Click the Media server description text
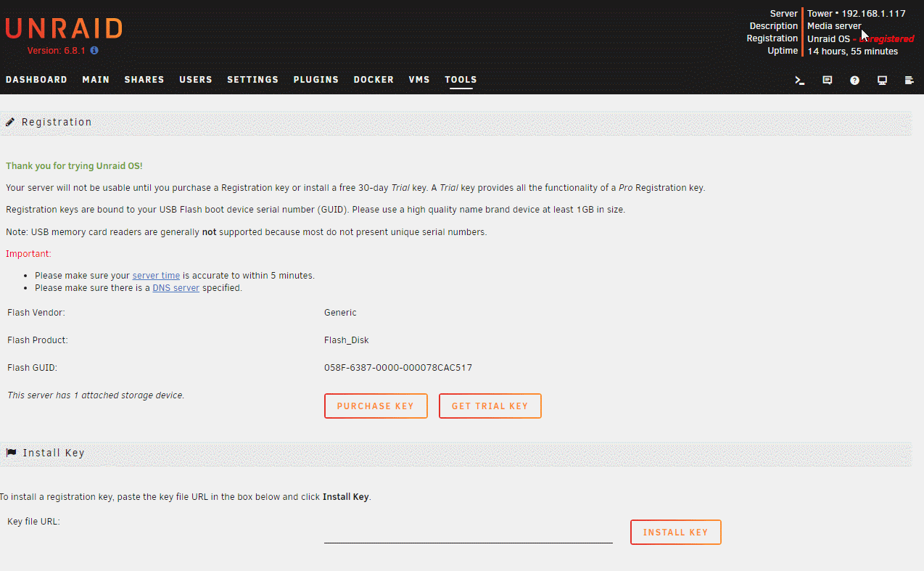This screenshot has height=571, width=924. coord(834,26)
